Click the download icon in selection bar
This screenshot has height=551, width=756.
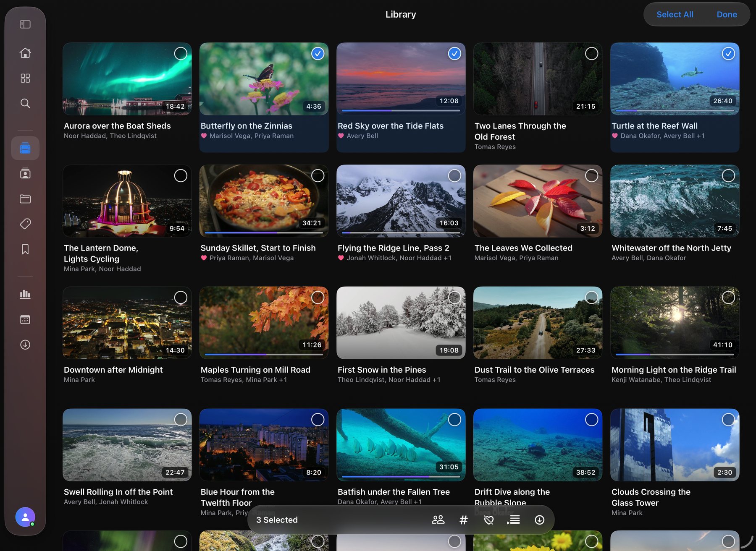(x=540, y=520)
